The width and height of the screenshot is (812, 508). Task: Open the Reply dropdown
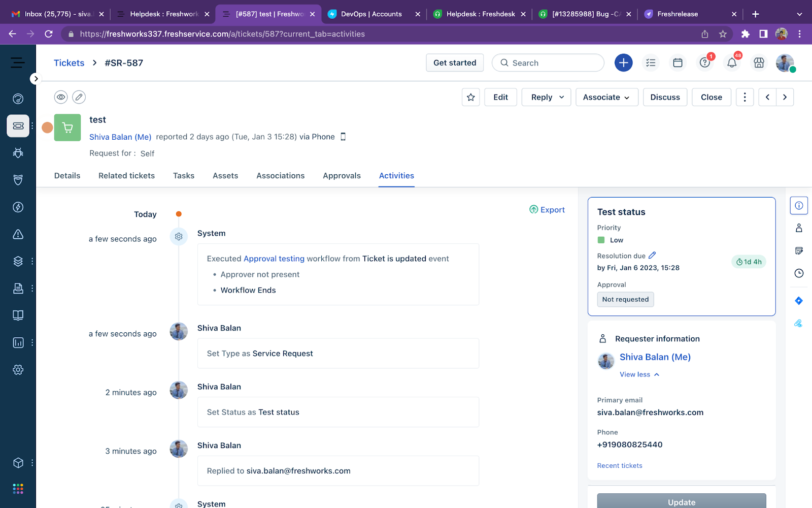pos(547,97)
